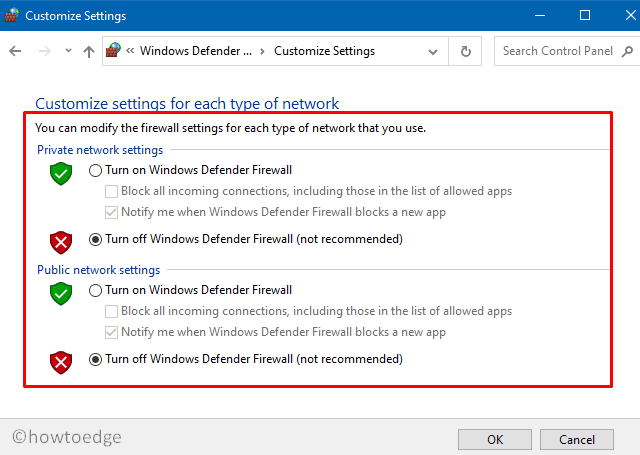Click the 'Private network settings' heading
The width and height of the screenshot is (640, 455).
click(x=100, y=150)
